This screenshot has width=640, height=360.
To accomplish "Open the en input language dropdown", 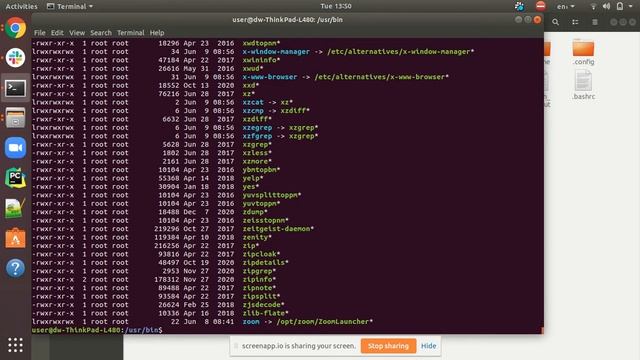I will pos(566,6).
